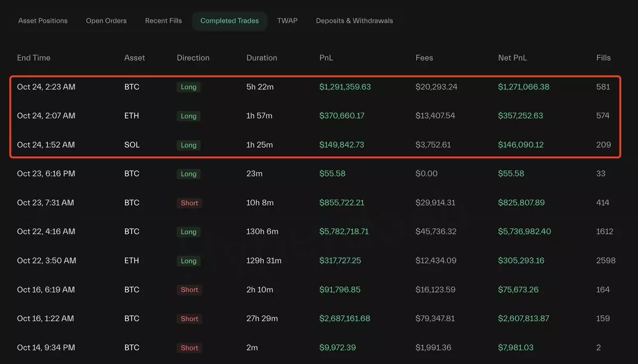Select the Oct 14, 9:34 PM end time
Image resolution: width=638 pixels, height=364 pixels.
[x=46, y=348]
